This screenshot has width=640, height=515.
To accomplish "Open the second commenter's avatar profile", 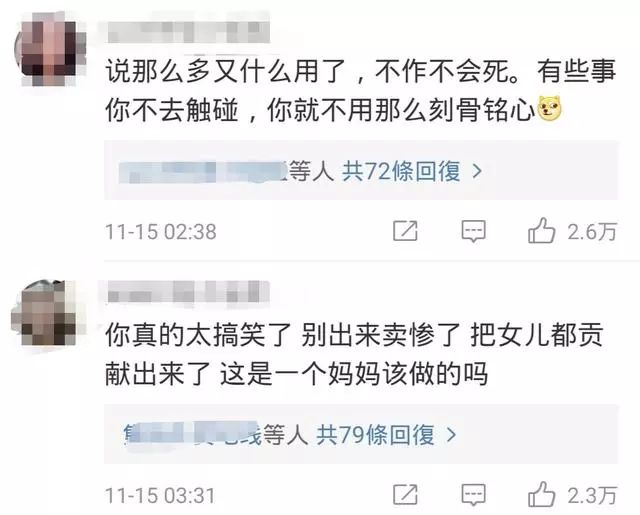I will click(45, 312).
